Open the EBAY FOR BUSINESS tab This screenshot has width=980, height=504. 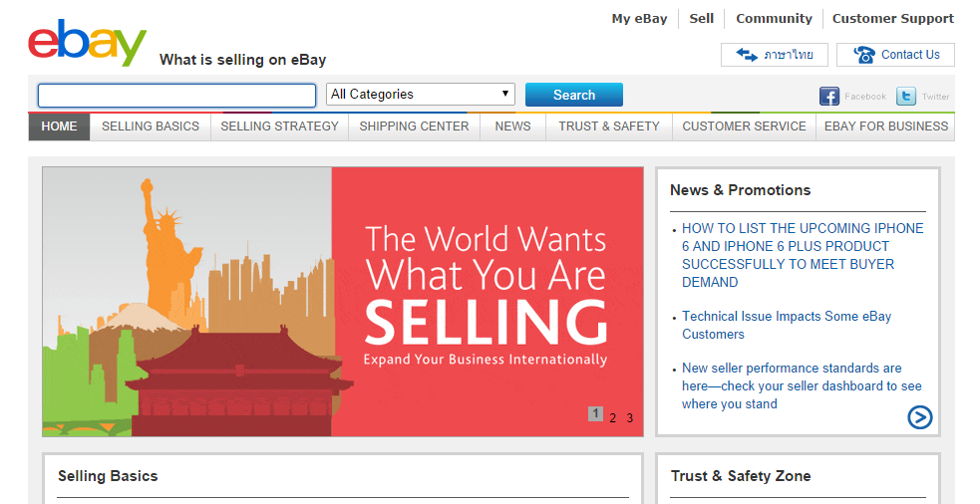coord(885,126)
